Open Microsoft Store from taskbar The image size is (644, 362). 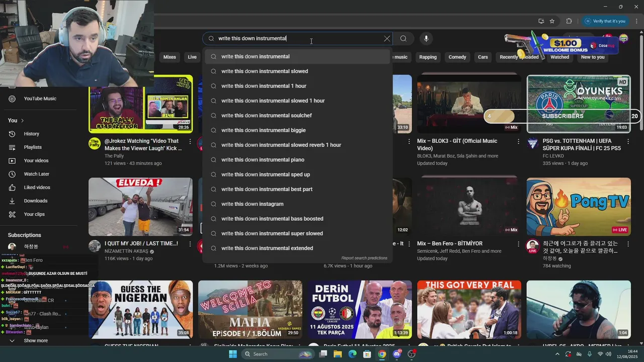367,354
